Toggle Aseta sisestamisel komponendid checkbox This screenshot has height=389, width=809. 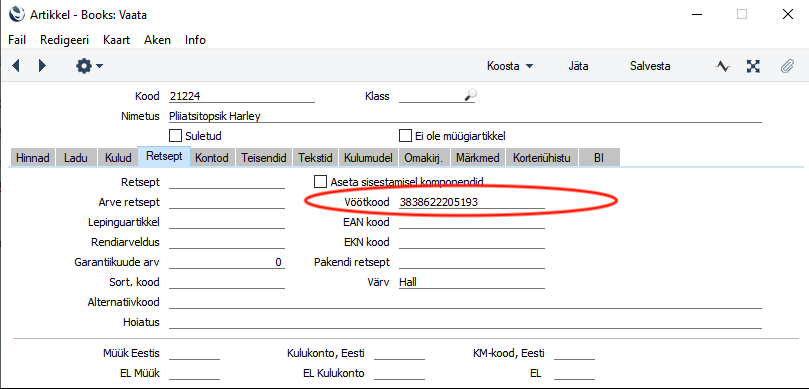click(320, 182)
